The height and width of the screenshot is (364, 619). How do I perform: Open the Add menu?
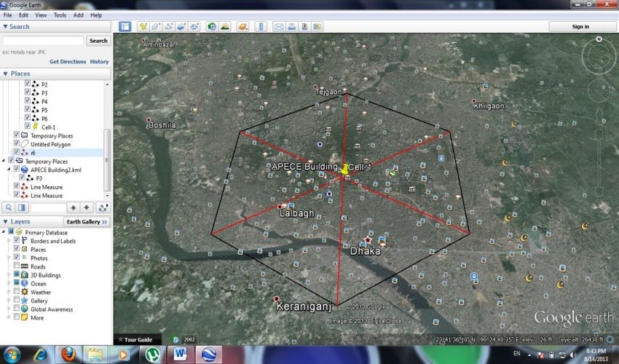point(78,15)
